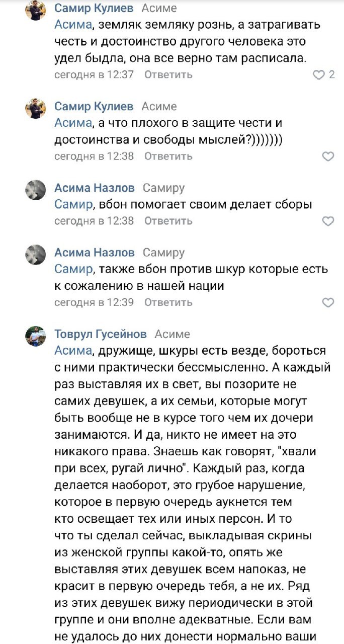Open the "сегодня в 12:39" timestamp
344x644 pixels.
tap(94, 302)
